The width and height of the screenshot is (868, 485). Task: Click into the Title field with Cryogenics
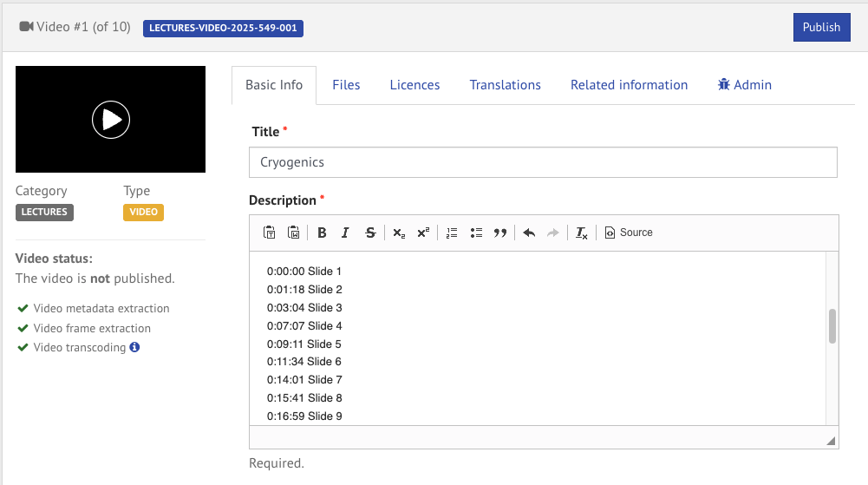[x=542, y=162]
